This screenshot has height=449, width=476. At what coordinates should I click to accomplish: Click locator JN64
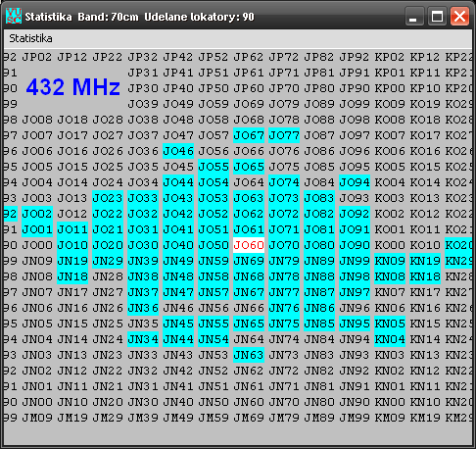[x=249, y=339]
